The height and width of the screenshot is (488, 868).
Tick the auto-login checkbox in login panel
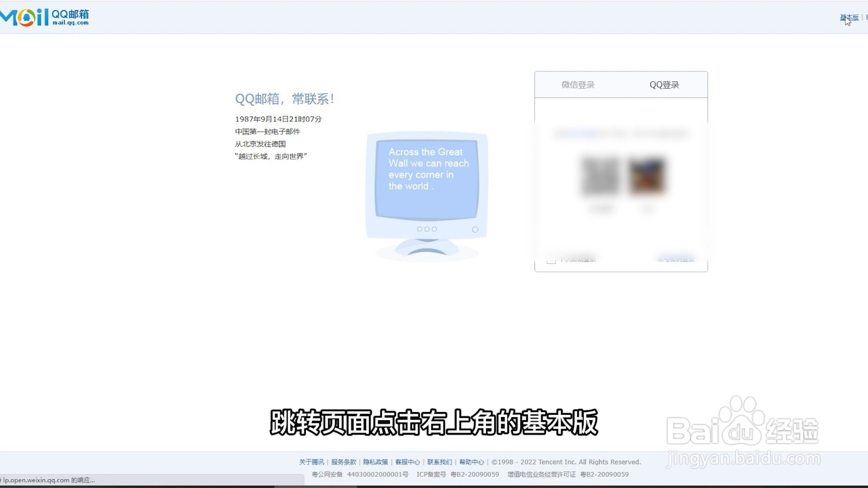pyautogui.click(x=551, y=260)
